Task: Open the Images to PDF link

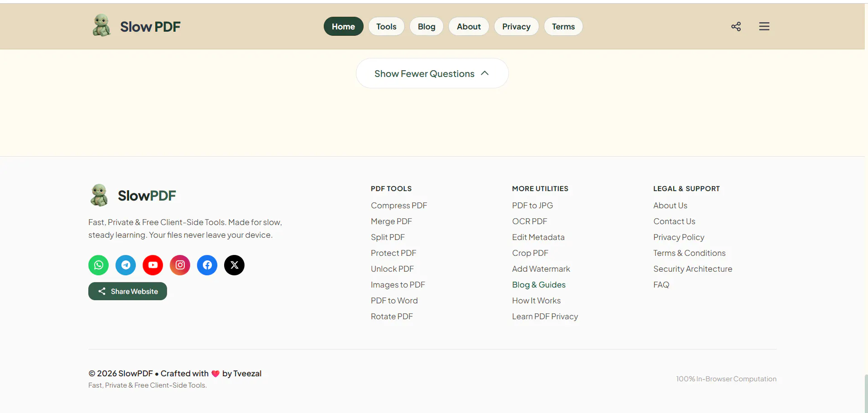Action: 398,285
